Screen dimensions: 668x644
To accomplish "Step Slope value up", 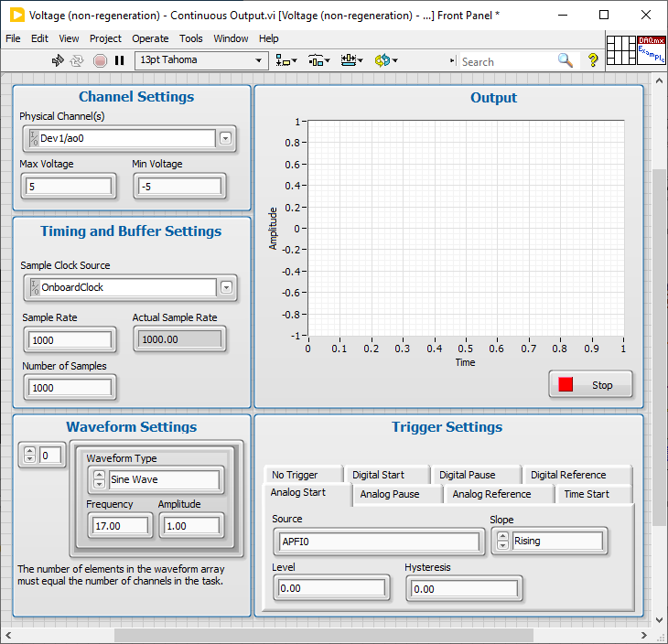I will pyautogui.click(x=503, y=537).
